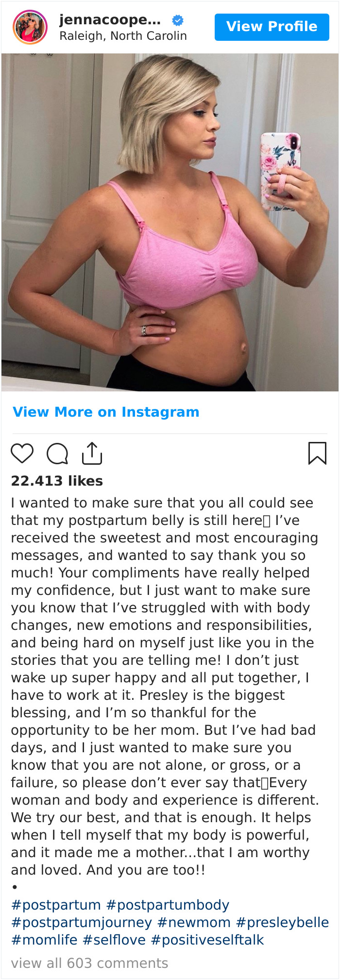Click the 22.413 likes count
The image size is (340, 980).
(x=57, y=481)
